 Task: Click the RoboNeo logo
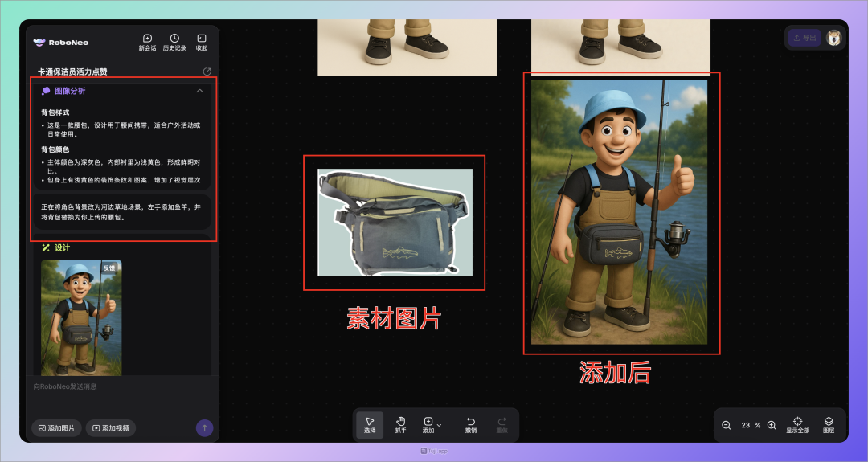click(x=61, y=42)
